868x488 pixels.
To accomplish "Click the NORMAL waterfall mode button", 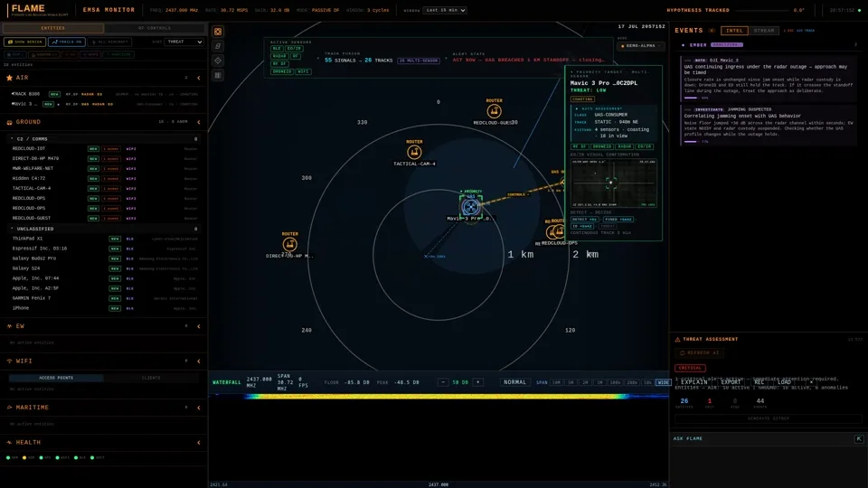I will pyautogui.click(x=514, y=382).
